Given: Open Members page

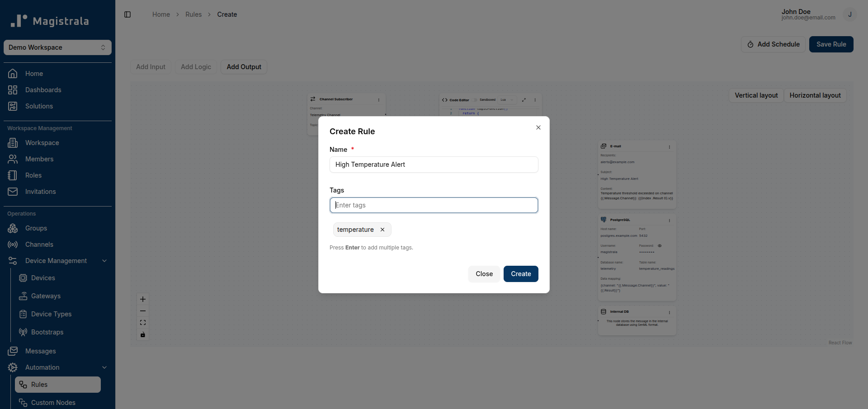Looking at the screenshot, I should [x=57, y=159].
